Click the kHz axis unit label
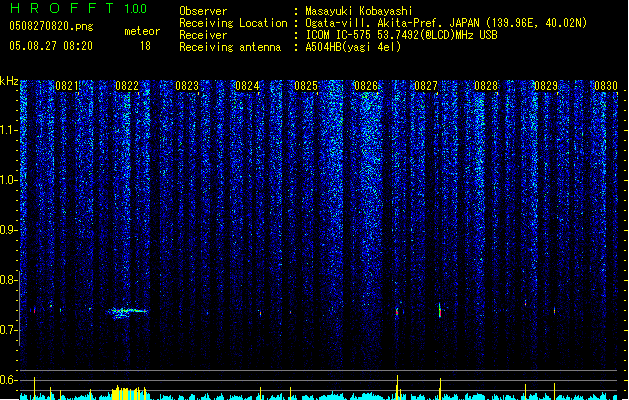The height and width of the screenshot is (400, 629). (x=9, y=81)
